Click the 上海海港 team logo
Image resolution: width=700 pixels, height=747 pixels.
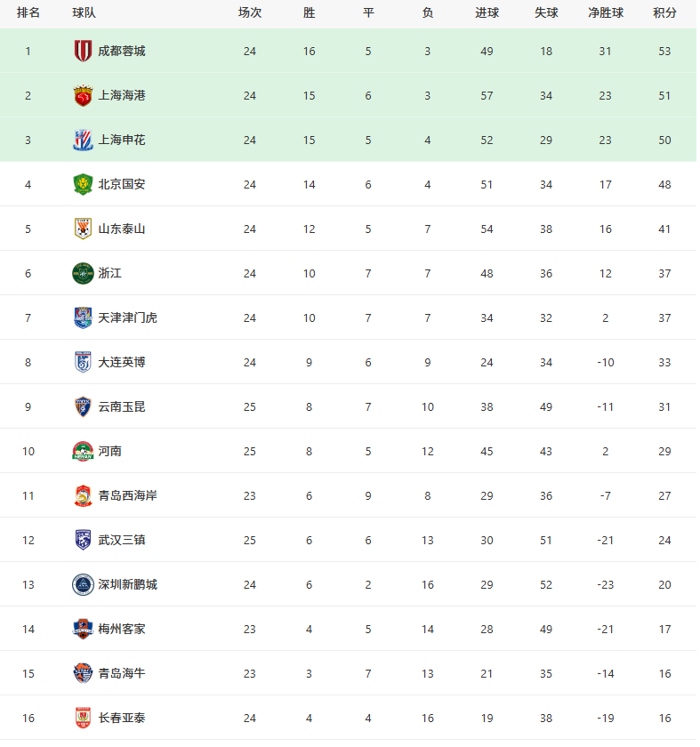83,95
